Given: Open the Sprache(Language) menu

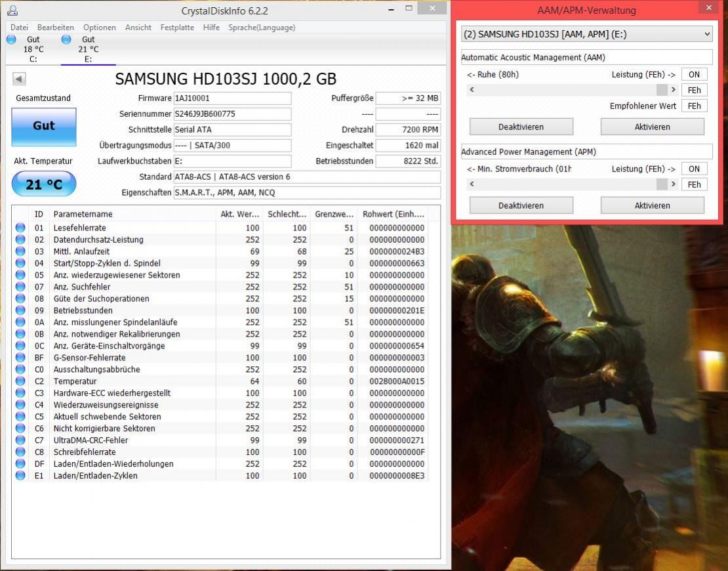Looking at the screenshot, I should click(x=262, y=28).
